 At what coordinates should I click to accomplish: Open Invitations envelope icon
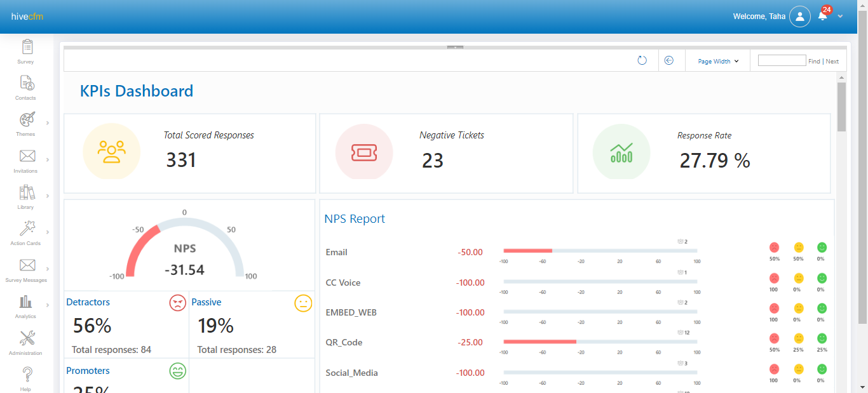[x=27, y=156]
